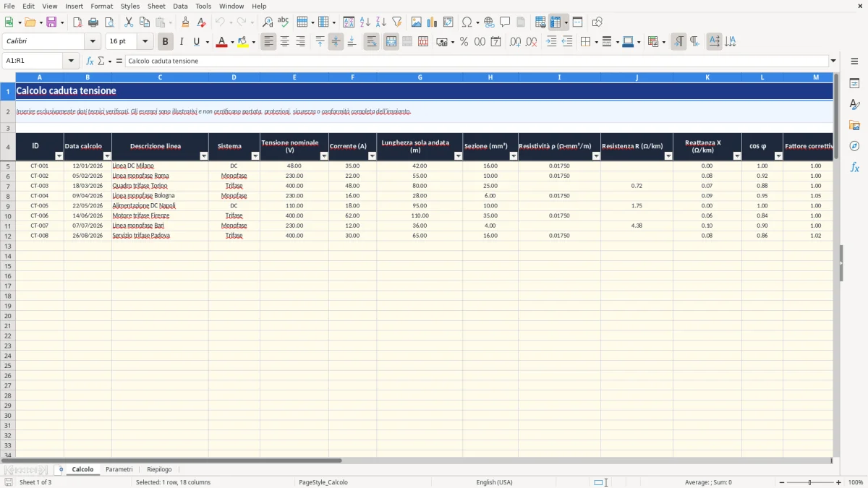Screen dimensions: 868x488
Task: Click the zoom slider handle
Action: 810,482
